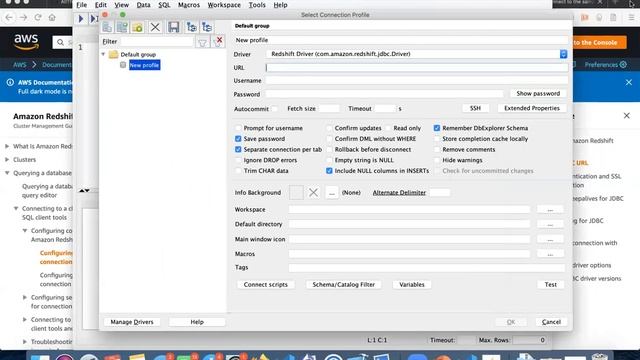
Task: Clear the profile filter red X icon
Action: point(219,40)
